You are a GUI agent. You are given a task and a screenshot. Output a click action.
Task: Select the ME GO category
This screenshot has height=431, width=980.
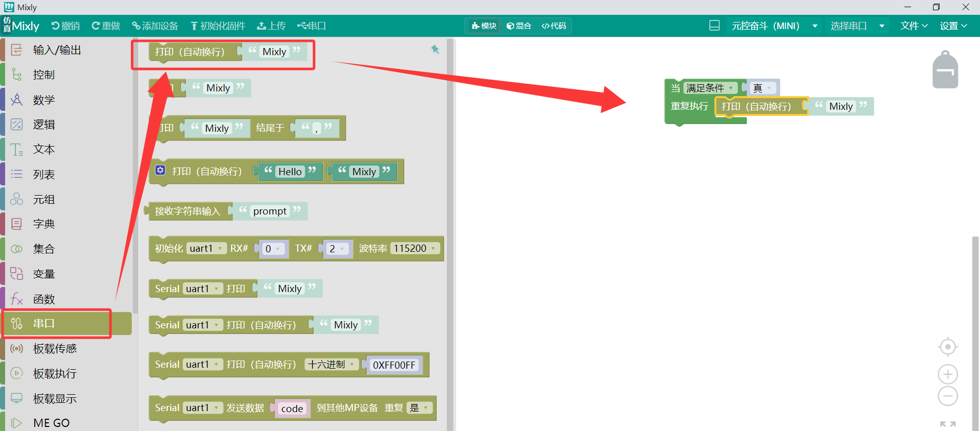[51, 423]
